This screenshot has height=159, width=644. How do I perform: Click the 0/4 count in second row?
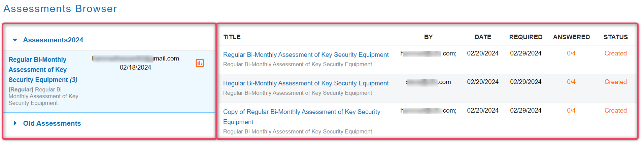[571, 82]
